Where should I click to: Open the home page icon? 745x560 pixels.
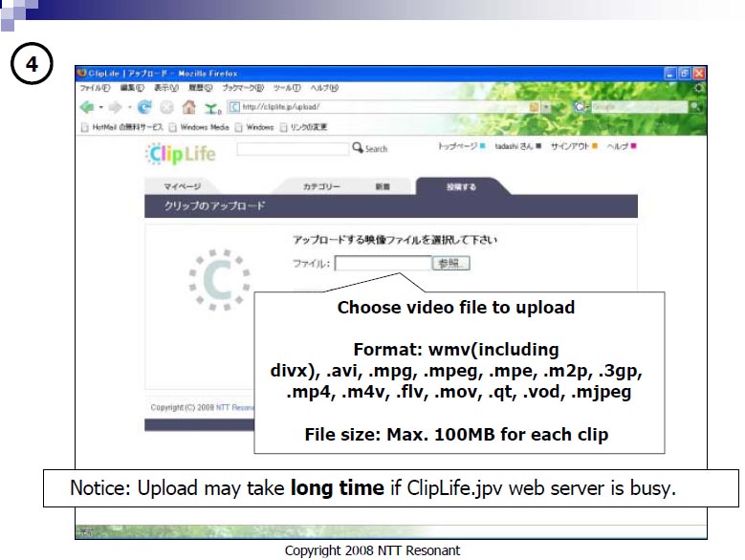(x=189, y=107)
